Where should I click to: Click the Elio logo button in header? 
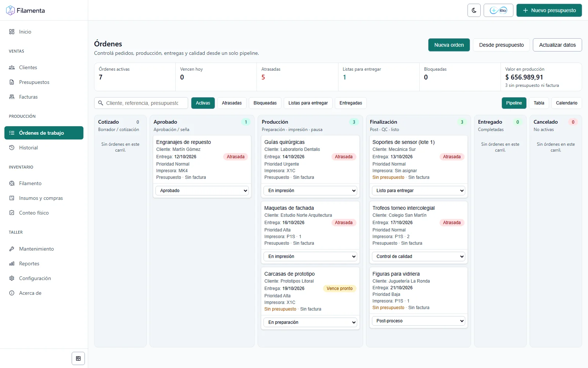(x=498, y=10)
